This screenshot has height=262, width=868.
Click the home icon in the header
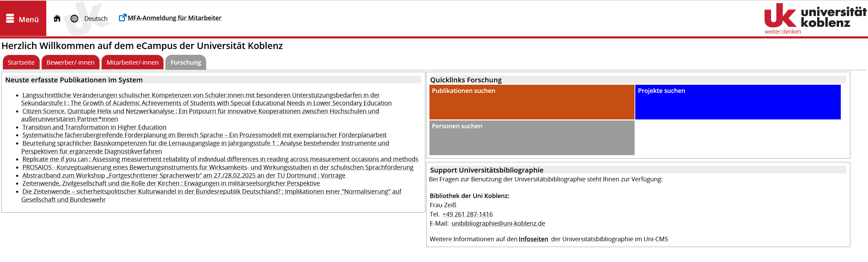(57, 18)
